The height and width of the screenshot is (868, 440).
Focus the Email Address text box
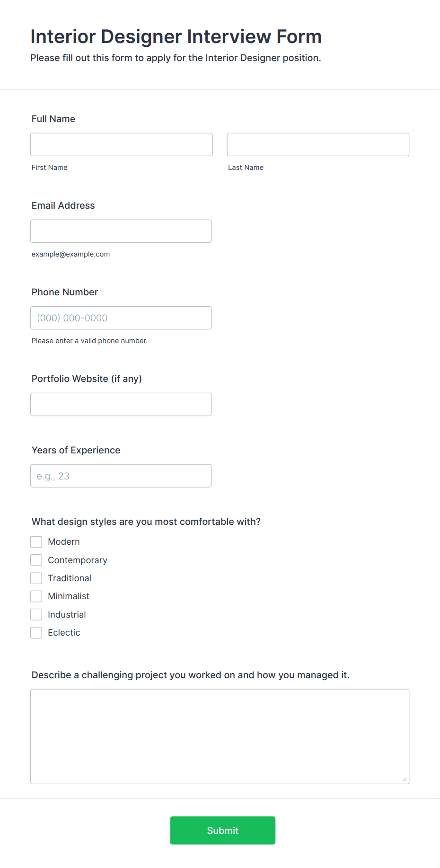coord(121,231)
